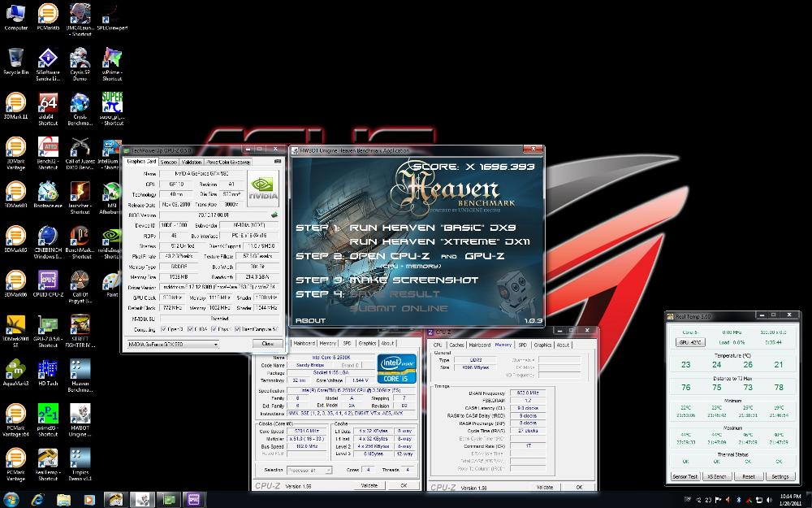
Task: Toggle the DirectCompute 5.0 checkbox in GPU-Z
Action: pos(237,329)
